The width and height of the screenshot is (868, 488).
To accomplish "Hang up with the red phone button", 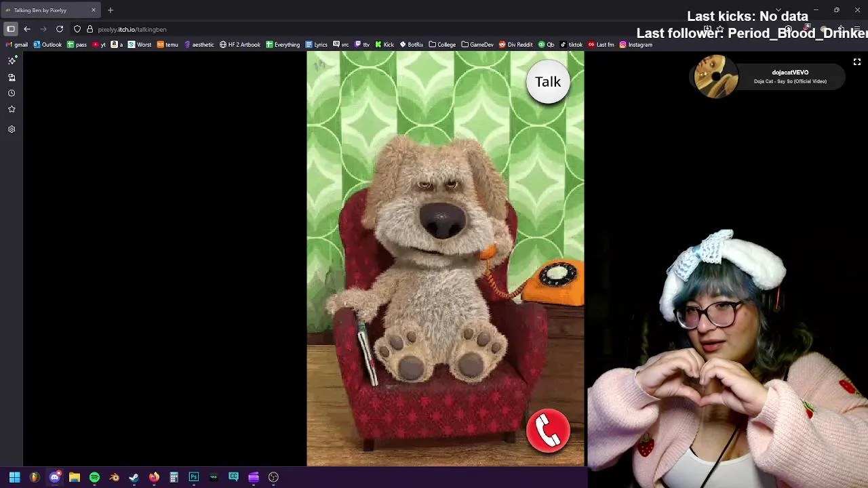I will click(x=548, y=430).
